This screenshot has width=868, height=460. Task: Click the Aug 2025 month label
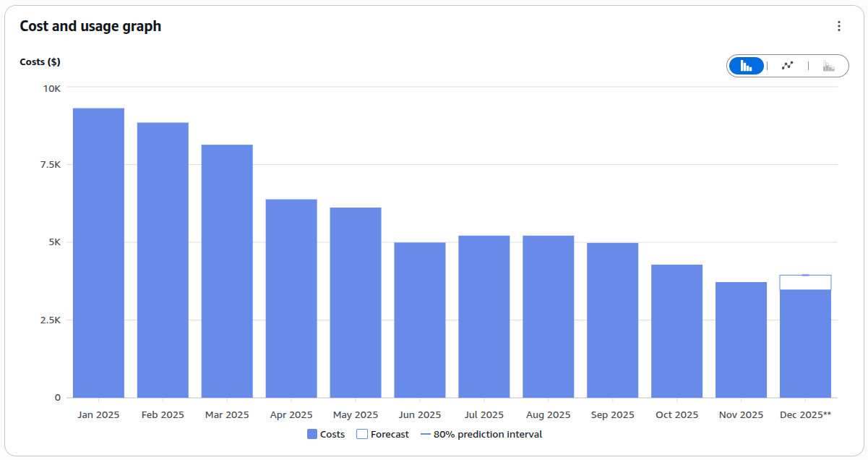click(x=547, y=414)
